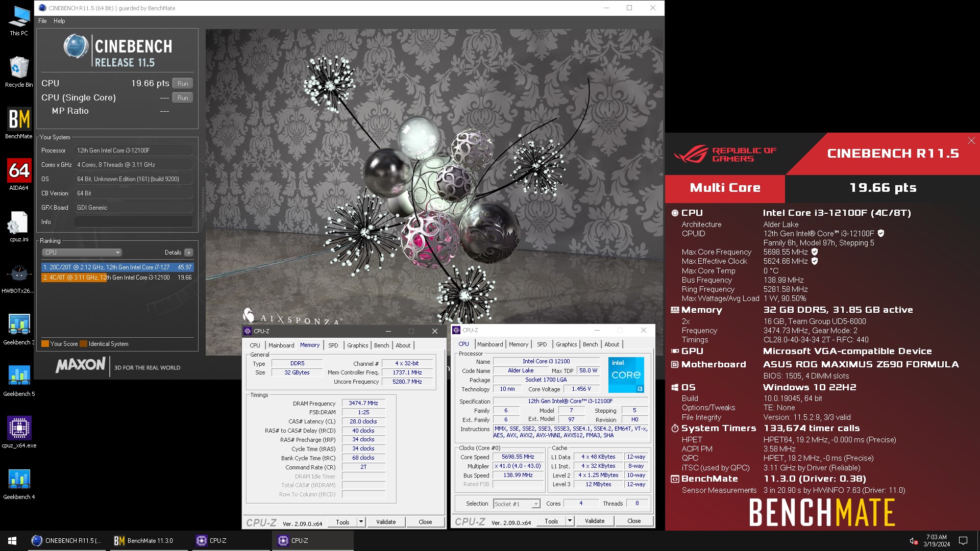
Task: Click the DRAM Frequency value 3474.7 MHz
Action: point(363,403)
